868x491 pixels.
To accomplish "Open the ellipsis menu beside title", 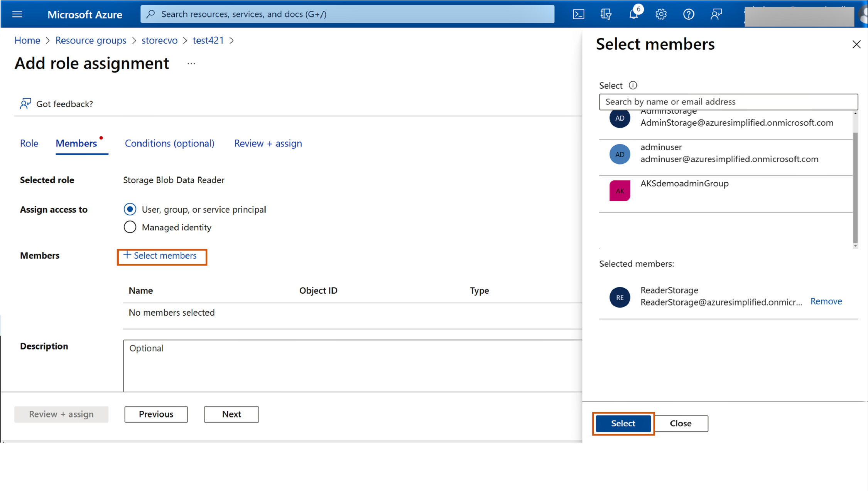I will pos(191,64).
